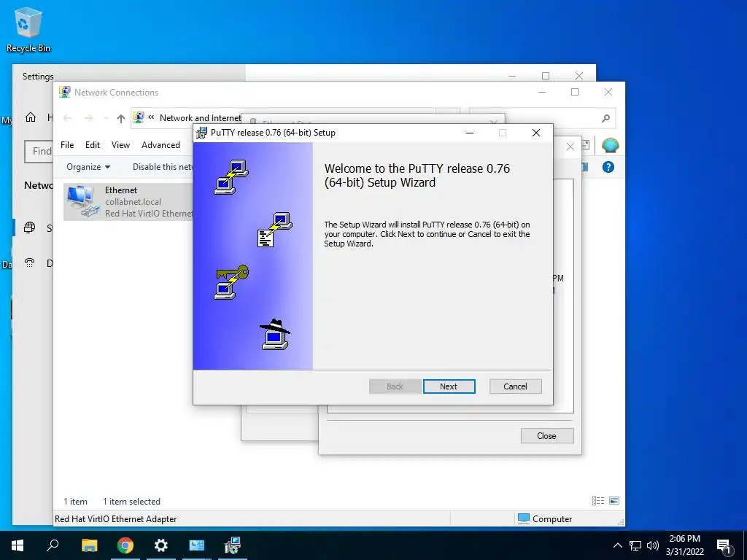747x560 pixels.
Task: Click the seashell icon in Network Connections menubar
Action: (611, 145)
